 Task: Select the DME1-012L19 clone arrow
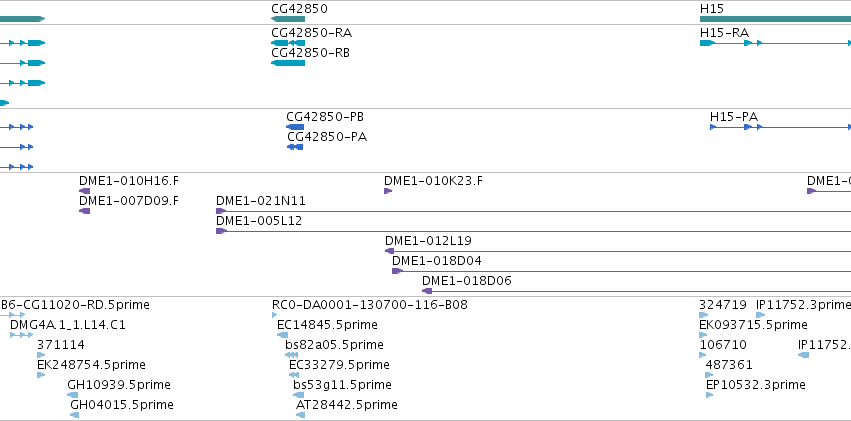(618, 251)
